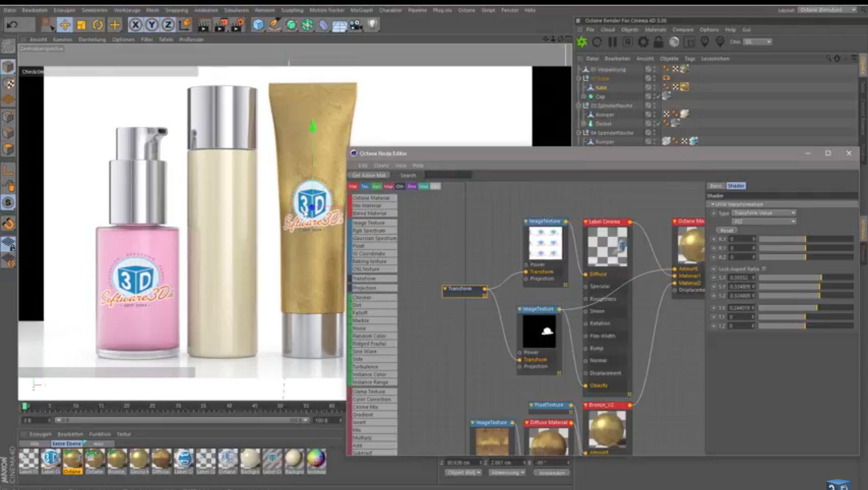Image resolution: width=868 pixels, height=490 pixels.
Task: Collapse the UVW transformation section
Action: tap(713, 205)
